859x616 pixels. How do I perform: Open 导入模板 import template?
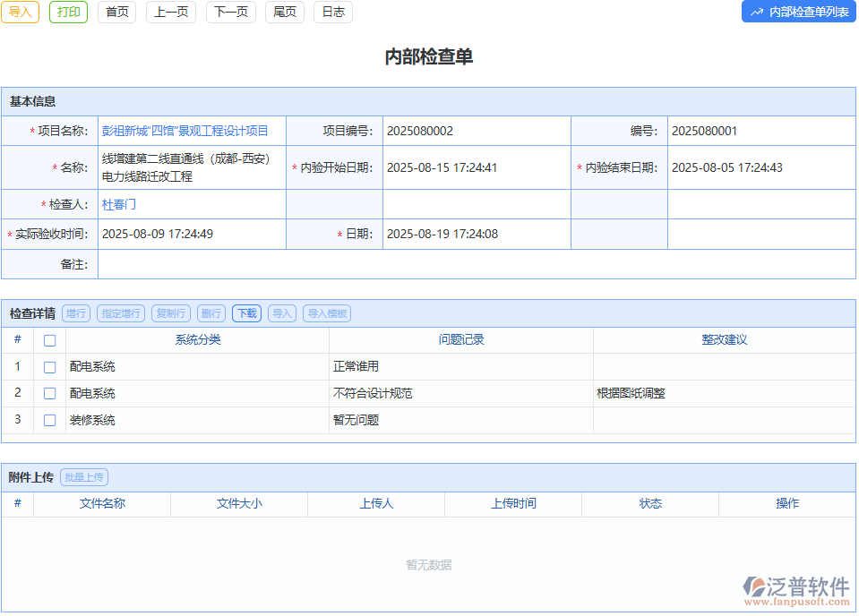point(326,313)
